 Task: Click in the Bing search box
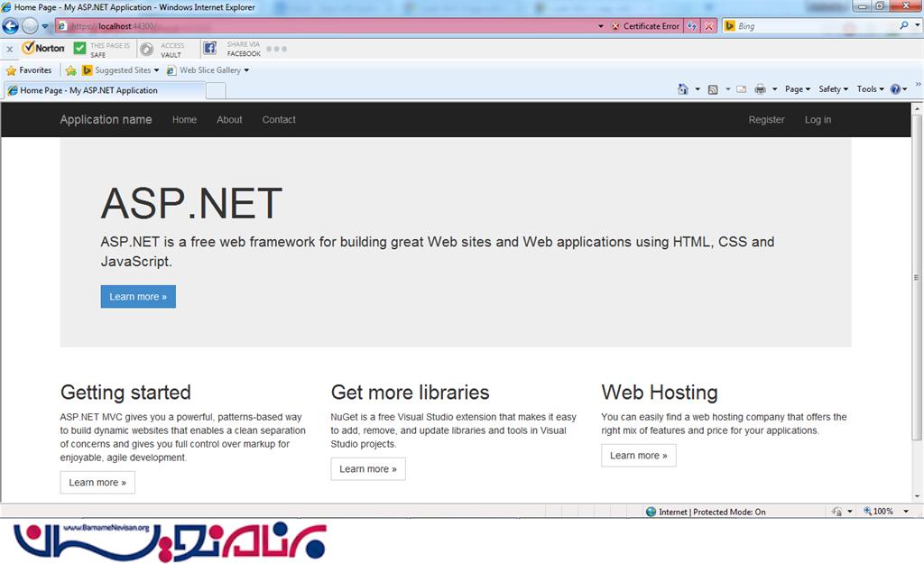click(x=812, y=26)
